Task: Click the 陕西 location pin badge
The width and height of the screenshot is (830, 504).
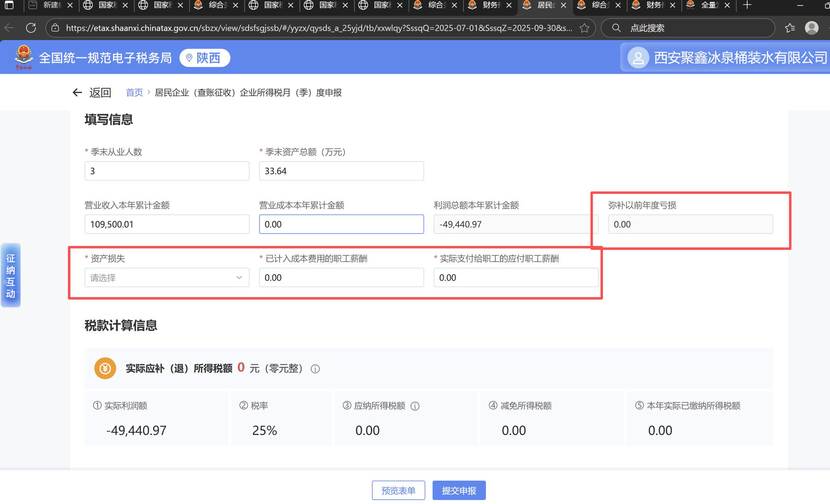Action: pos(205,58)
